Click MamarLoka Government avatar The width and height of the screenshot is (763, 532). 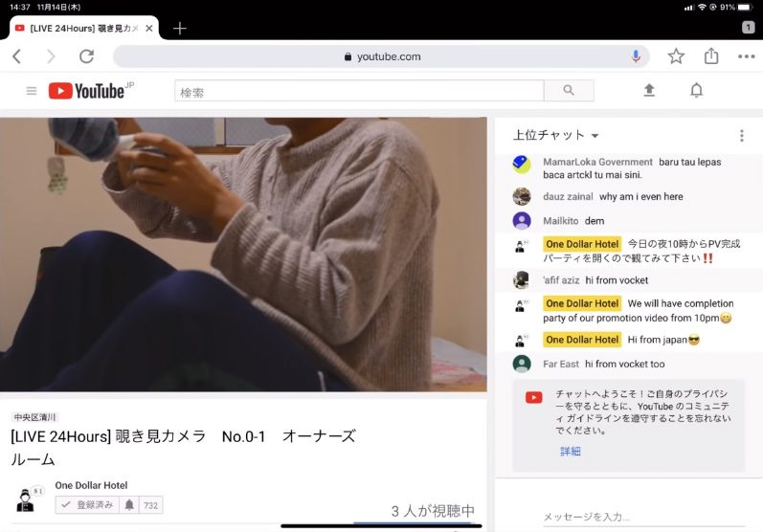pos(522,165)
